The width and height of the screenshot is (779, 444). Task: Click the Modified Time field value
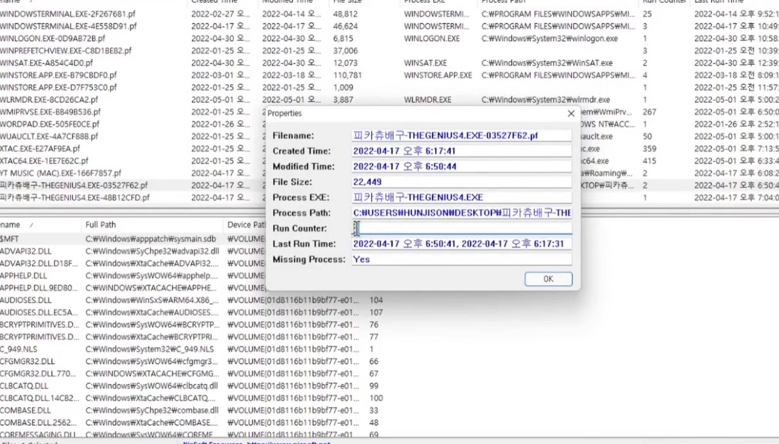pyautogui.click(x=462, y=166)
